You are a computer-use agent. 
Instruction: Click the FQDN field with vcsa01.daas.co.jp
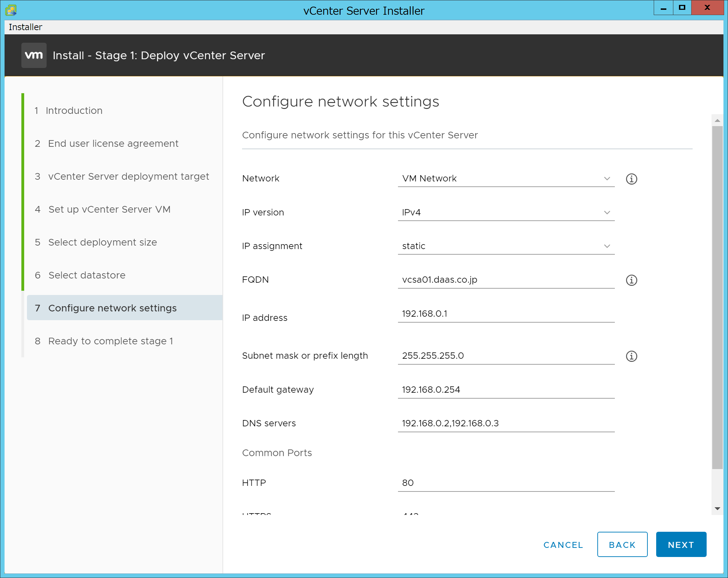pyautogui.click(x=506, y=280)
